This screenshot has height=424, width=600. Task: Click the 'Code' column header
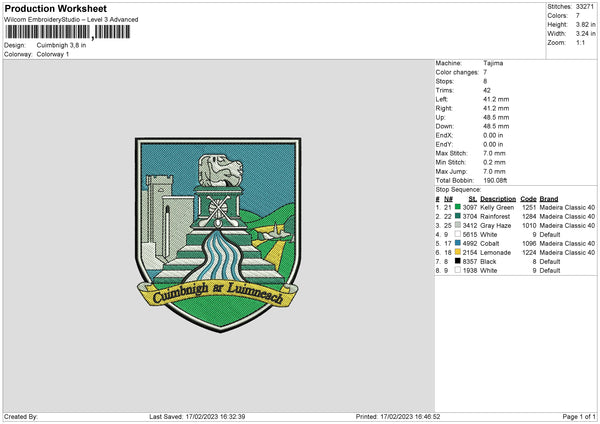(528, 199)
